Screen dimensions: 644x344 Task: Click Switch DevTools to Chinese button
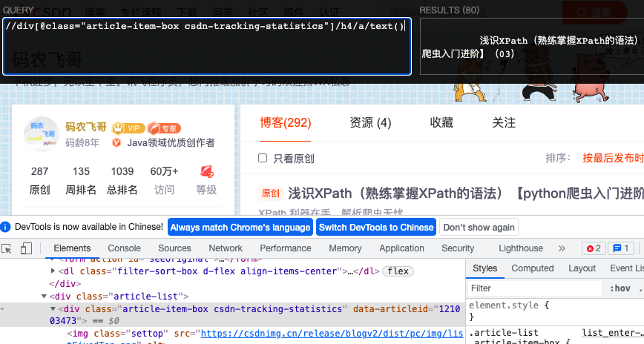click(x=376, y=227)
